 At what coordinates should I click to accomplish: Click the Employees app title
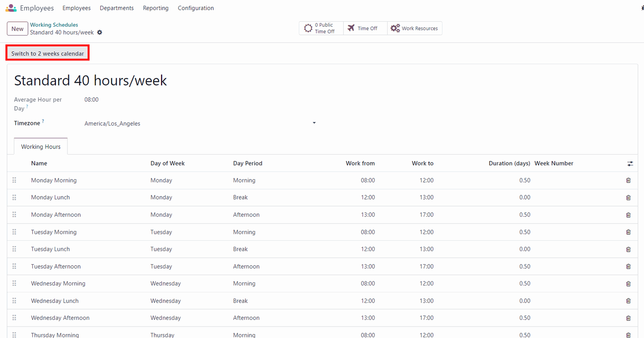point(37,8)
